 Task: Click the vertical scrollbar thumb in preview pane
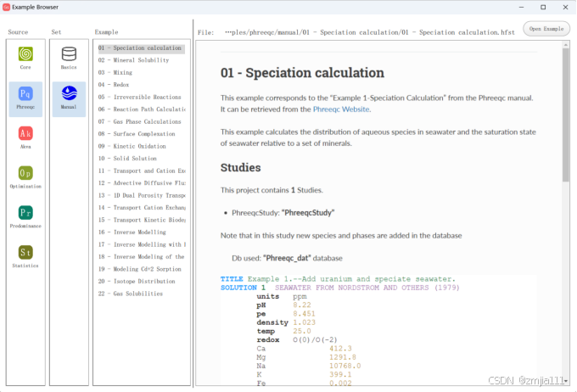[x=566, y=115]
